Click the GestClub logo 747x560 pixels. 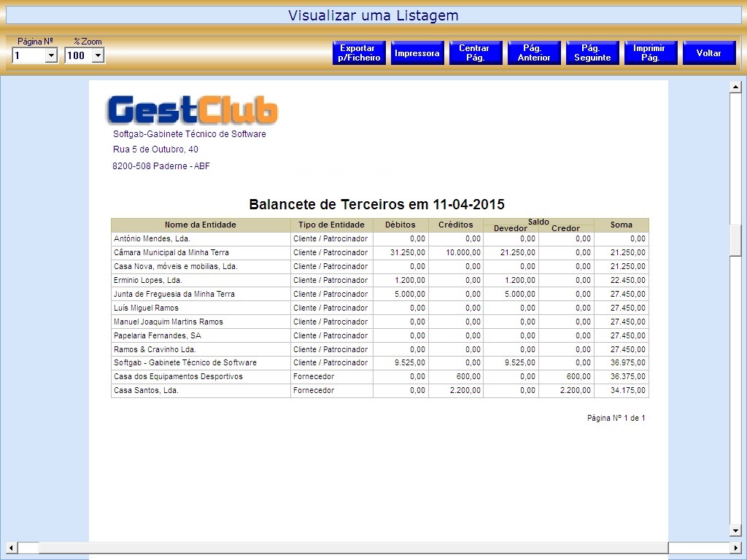[193, 110]
